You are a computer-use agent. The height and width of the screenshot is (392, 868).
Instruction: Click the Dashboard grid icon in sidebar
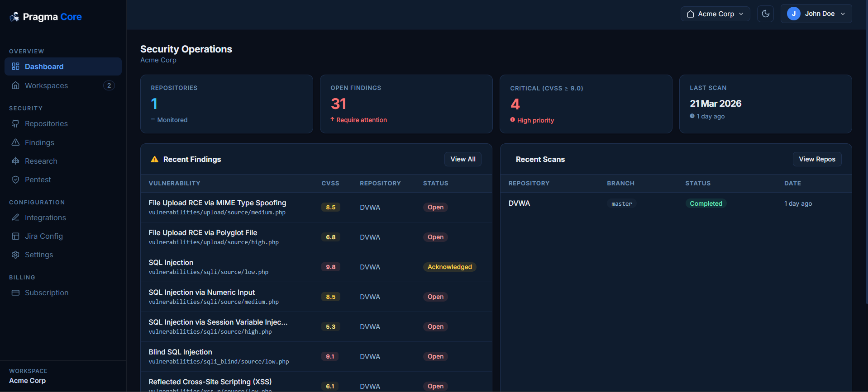15,66
